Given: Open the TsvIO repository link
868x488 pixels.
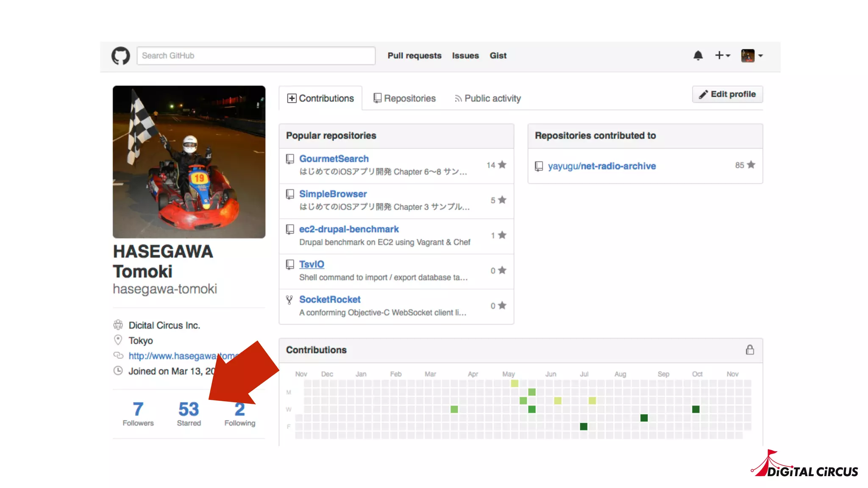Looking at the screenshot, I should [312, 264].
